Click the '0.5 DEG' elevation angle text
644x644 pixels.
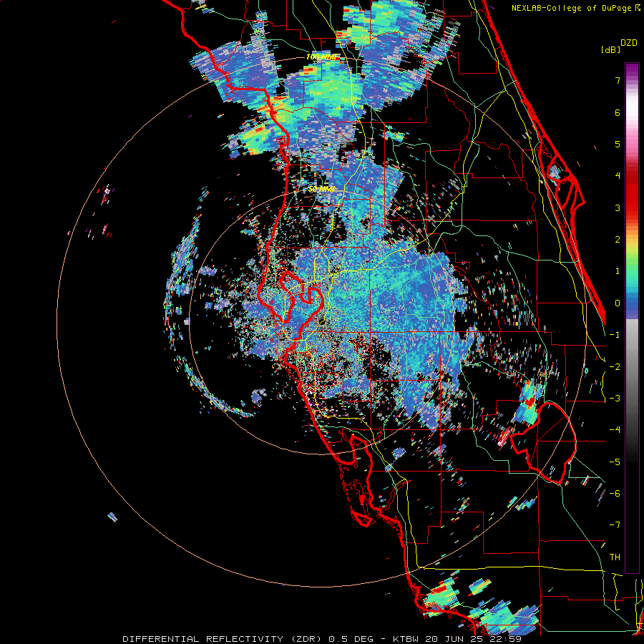351,639
